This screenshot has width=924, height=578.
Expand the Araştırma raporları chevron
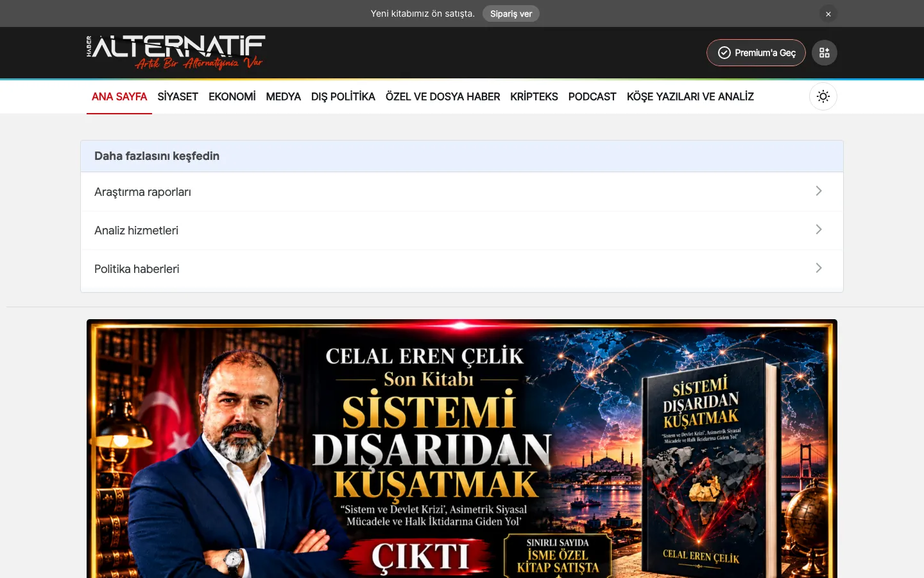click(819, 191)
